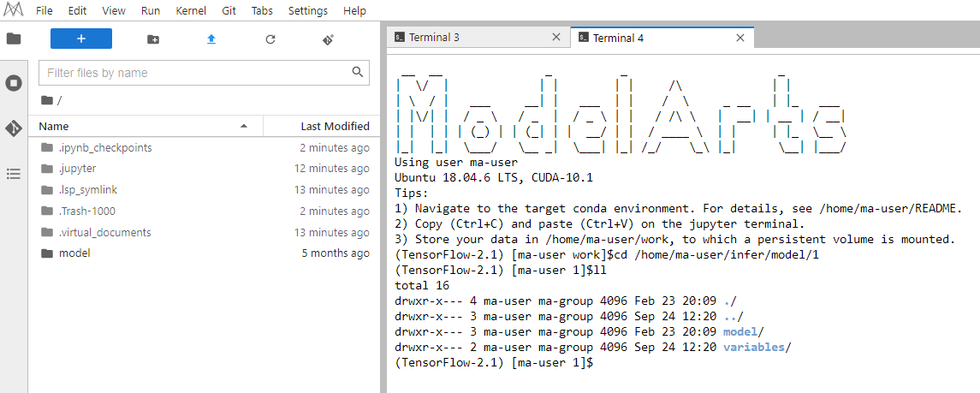
Task: Open Running Terminals and Kernels sidebar icon
Action: click(14, 83)
